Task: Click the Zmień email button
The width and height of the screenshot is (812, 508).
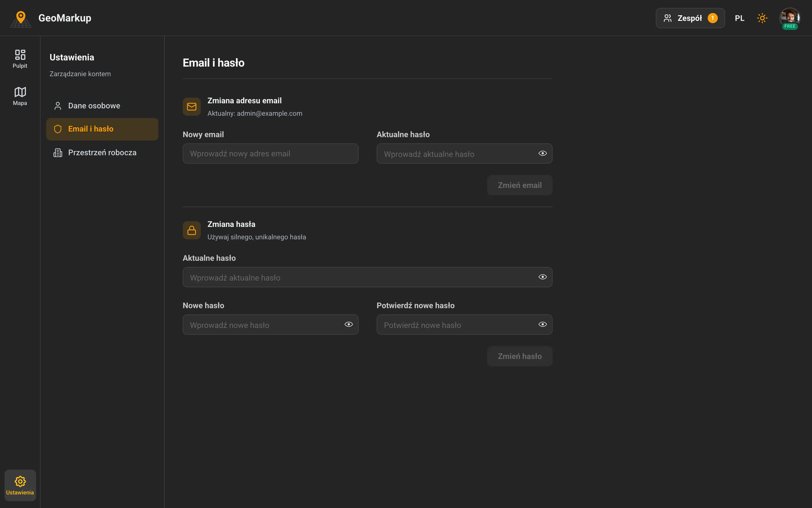Action: click(x=519, y=185)
